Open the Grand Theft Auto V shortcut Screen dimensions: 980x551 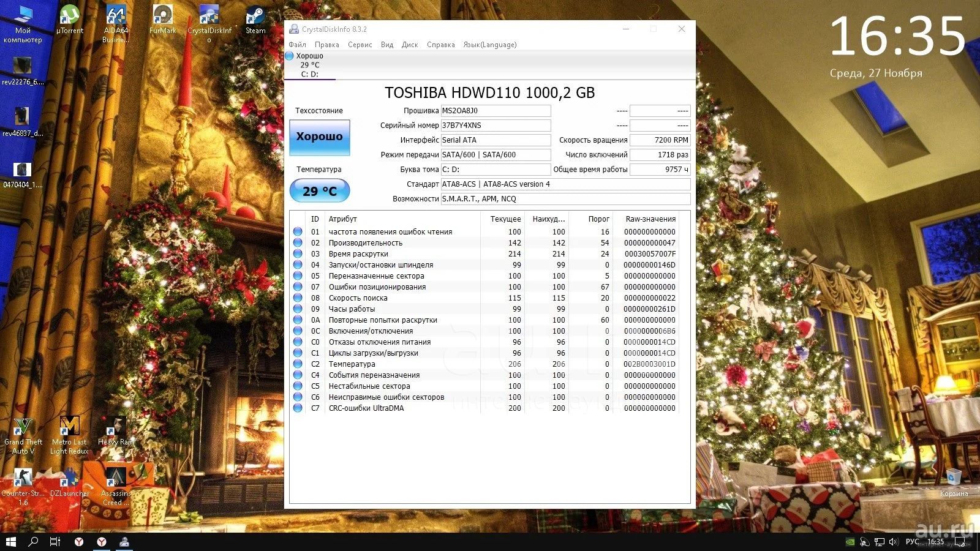point(23,435)
